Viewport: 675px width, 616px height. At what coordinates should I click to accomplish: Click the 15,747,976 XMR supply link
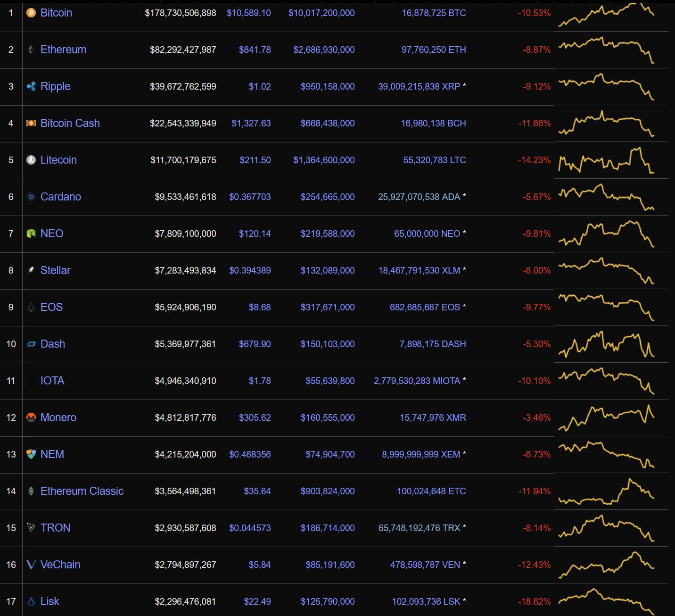[x=433, y=417]
